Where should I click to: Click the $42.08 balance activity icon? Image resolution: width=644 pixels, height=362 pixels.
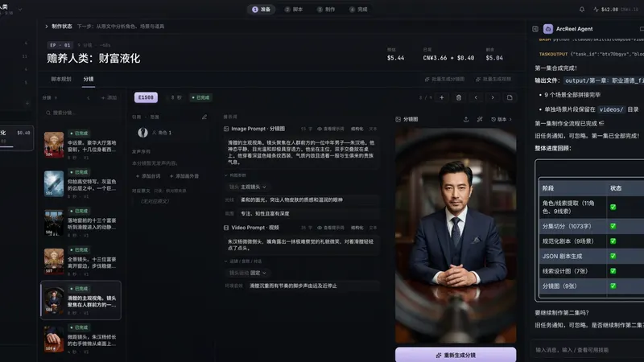[x=596, y=10]
